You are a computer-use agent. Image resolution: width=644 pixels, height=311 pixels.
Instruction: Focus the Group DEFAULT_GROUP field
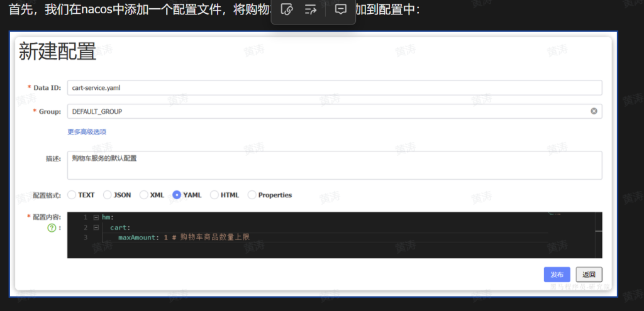327,111
